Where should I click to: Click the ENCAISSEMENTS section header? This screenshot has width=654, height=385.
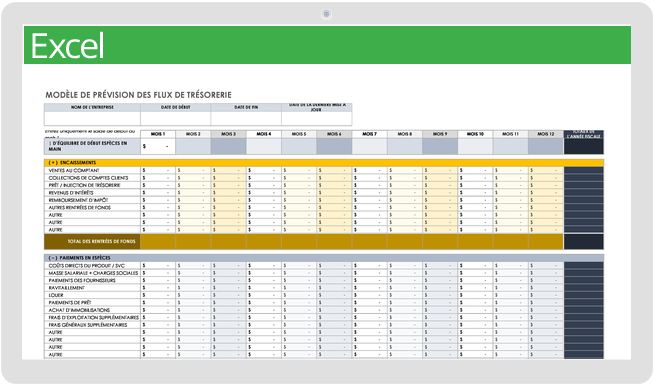(324, 163)
